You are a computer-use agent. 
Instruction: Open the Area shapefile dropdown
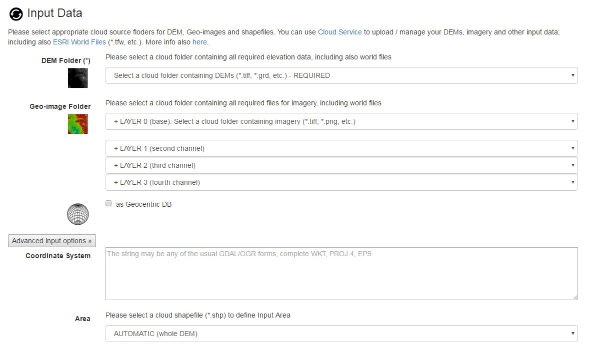coord(341,334)
